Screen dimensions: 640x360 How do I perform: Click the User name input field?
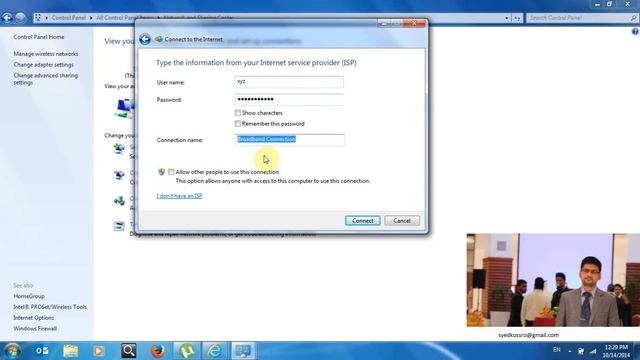click(x=289, y=82)
